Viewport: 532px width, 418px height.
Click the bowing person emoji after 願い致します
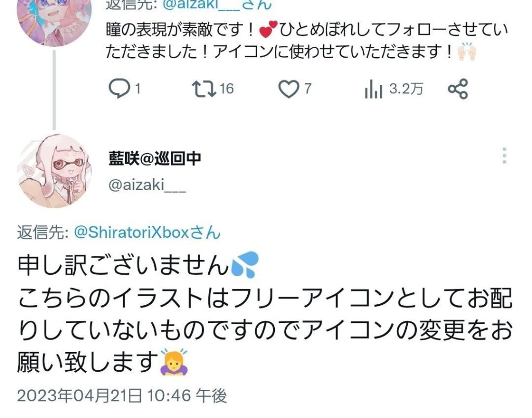(175, 361)
